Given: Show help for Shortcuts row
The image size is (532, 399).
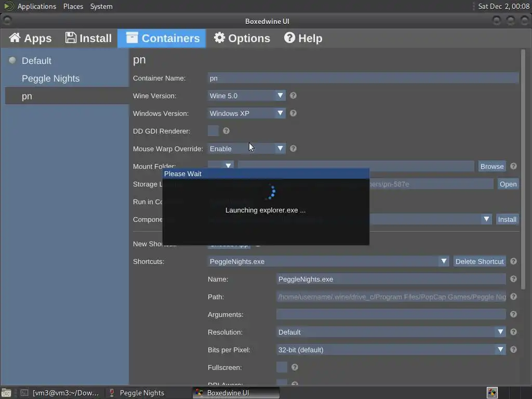Looking at the screenshot, I should pos(513,261).
